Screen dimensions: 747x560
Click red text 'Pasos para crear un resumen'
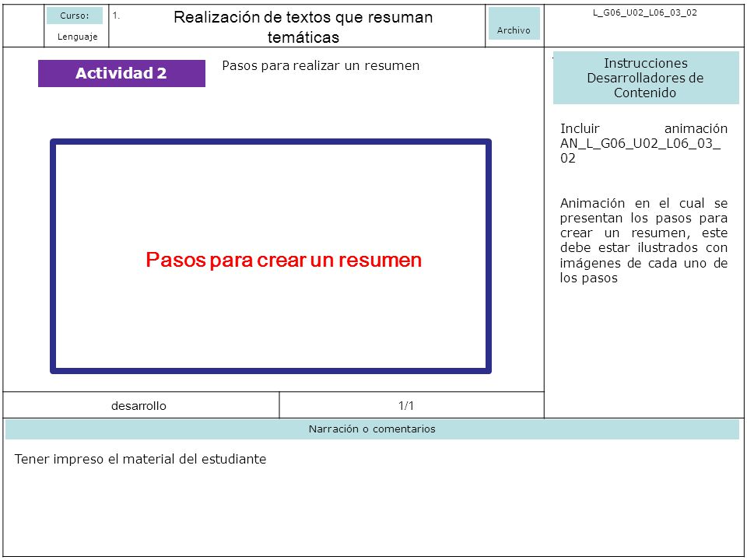point(283,260)
